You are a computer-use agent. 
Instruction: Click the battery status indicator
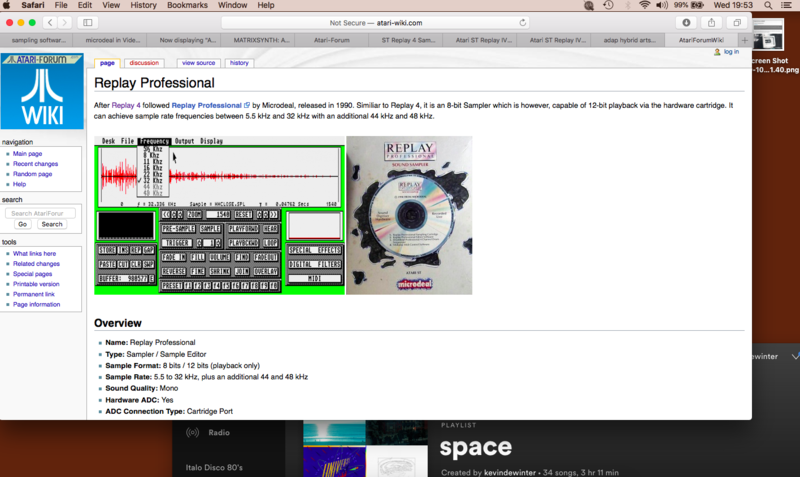pos(689,5)
